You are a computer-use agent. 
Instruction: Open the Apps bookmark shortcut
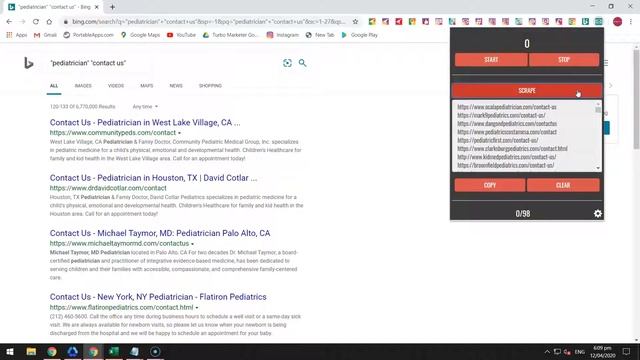point(17,35)
